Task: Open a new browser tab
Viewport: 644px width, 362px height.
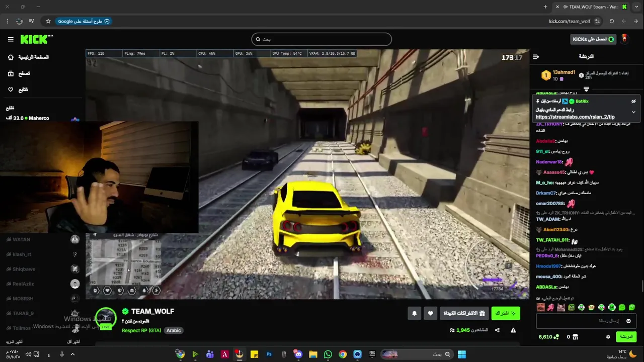Action: (x=545, y=7)
